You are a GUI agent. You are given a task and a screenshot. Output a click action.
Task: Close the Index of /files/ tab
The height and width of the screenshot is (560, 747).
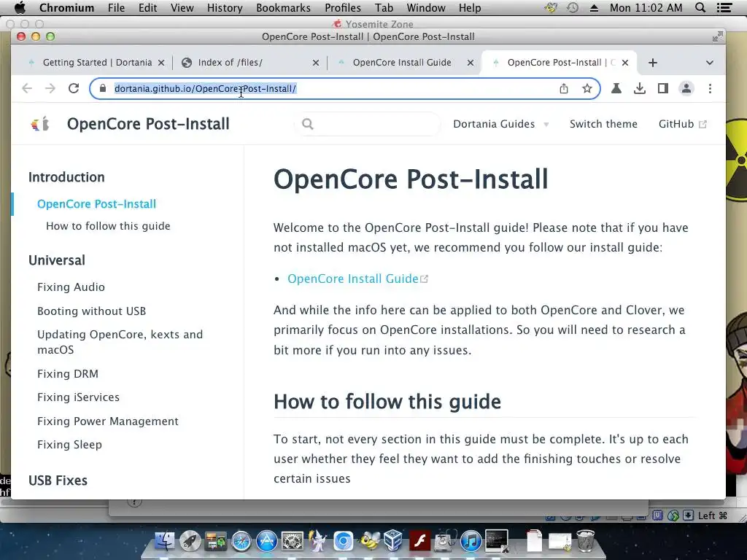tap(315, 63)
